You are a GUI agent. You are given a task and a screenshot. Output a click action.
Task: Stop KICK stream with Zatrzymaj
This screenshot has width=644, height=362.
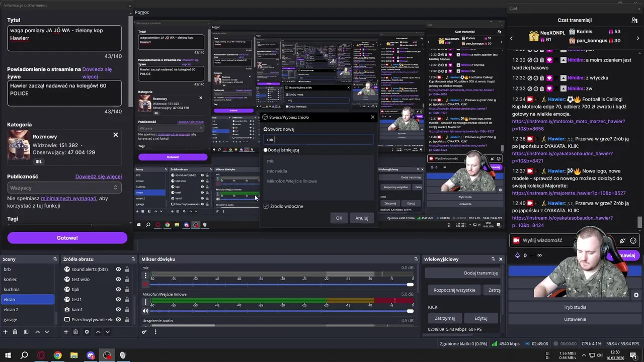445,318
